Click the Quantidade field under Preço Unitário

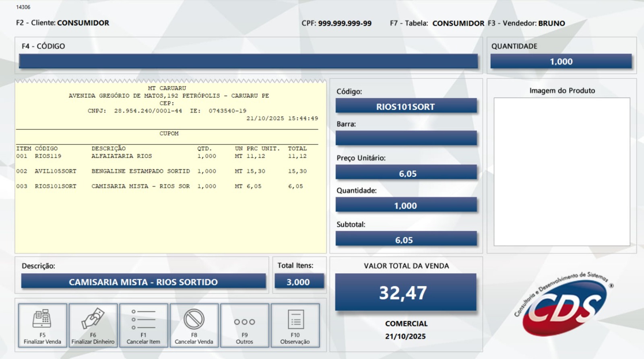coord(406,205)
